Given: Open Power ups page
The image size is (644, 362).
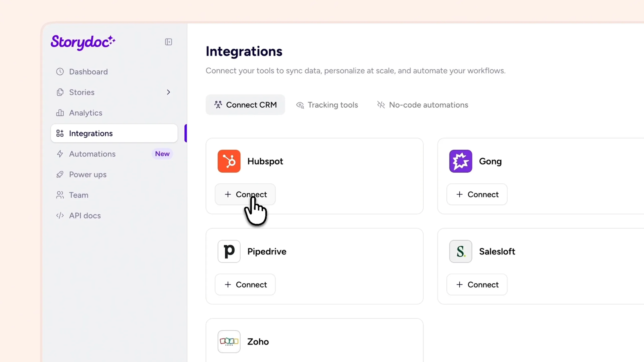Looking at the screenshot, I should (x=114, y=174).
